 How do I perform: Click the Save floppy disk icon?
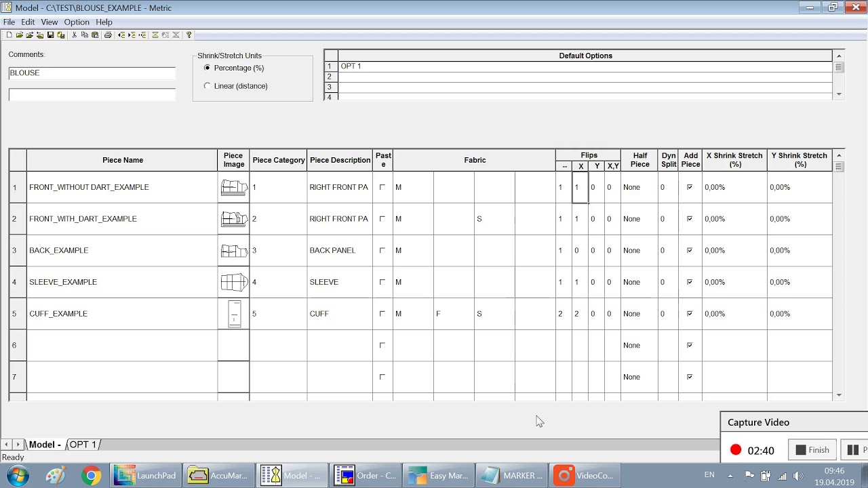(x=50, y=35)
